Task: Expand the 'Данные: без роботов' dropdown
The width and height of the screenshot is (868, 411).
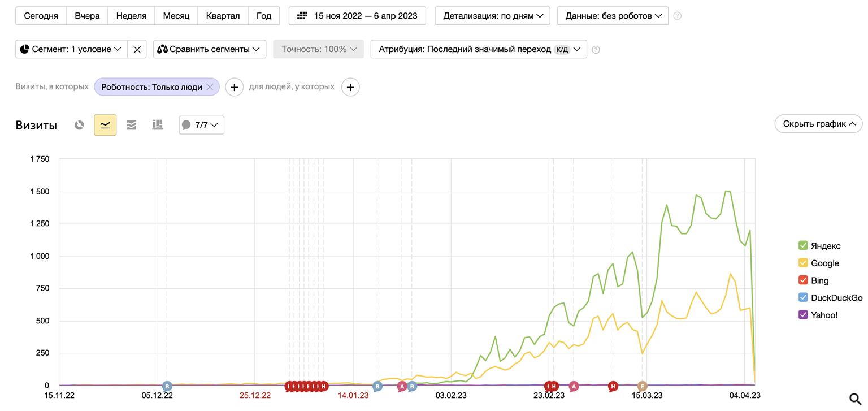Action: tap(613, 16)
